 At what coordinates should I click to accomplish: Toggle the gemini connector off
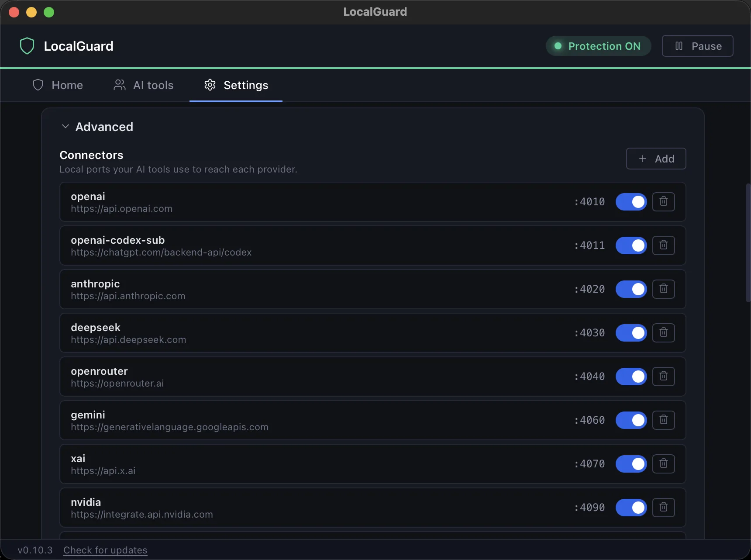pos(631,420)
